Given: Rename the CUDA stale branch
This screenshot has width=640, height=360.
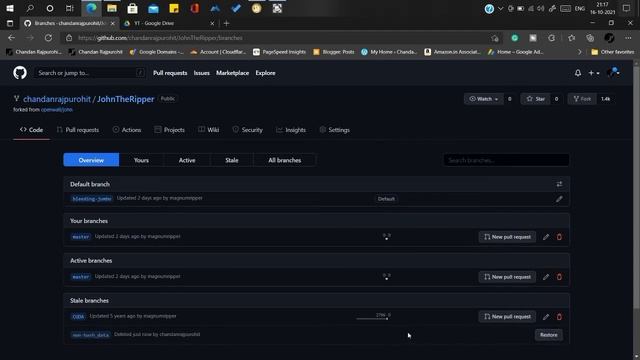Looking at the screenshot, I should click(x=546, y=317).
